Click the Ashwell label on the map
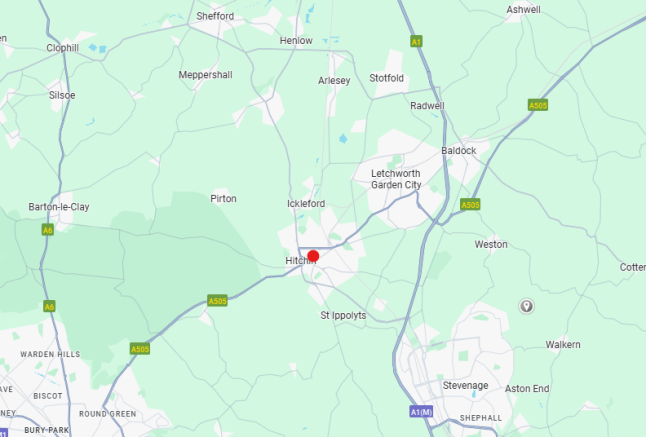The height and width of the screenshot is (437, 646). tap(523, 9)
